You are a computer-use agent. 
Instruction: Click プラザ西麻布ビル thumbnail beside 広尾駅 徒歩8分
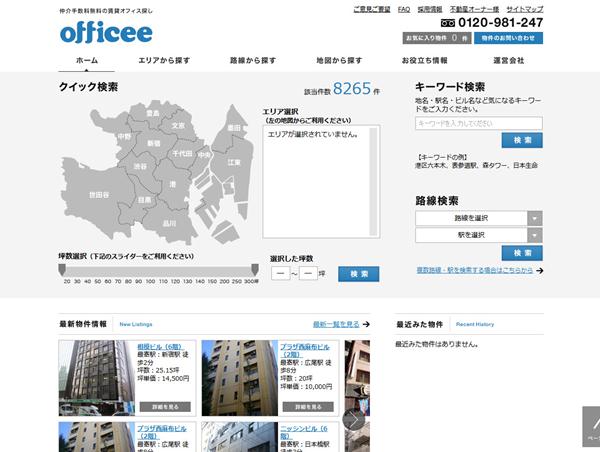coord(240,378)
